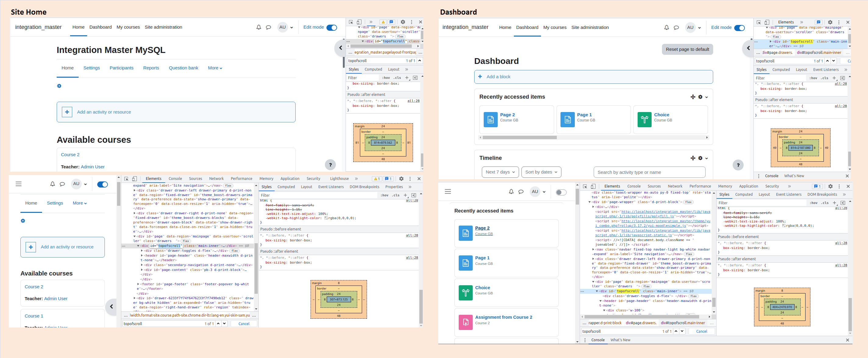Image resolution: width=868 pixels, height=358 pixels.
Task: Open DevTools settings gear in wide Site Home view
Action: click(403, 22)
